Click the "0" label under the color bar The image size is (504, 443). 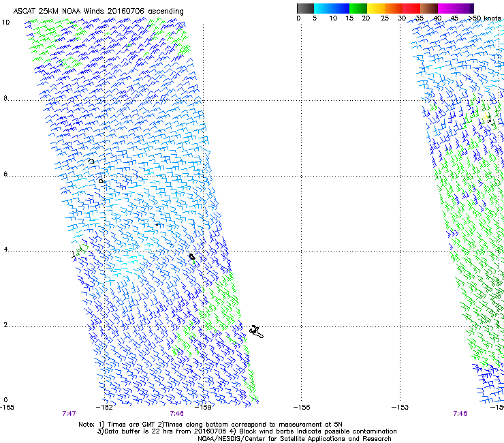(x=298, y=18)
